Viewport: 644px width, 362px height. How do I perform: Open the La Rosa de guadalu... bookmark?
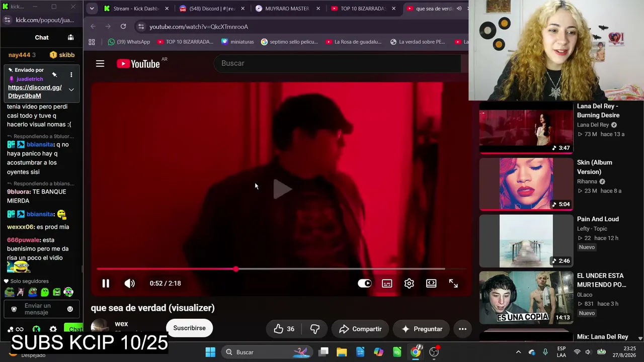354,42
